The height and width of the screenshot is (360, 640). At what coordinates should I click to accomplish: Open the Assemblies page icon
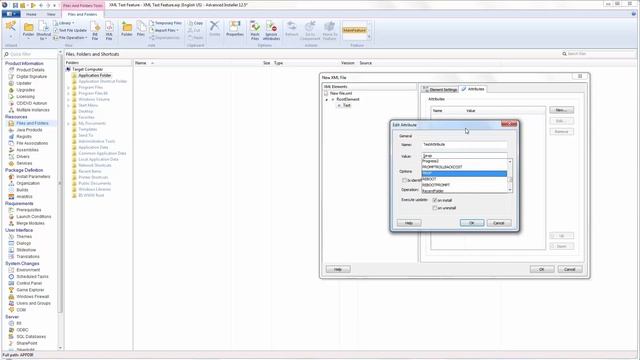(11, 150)
